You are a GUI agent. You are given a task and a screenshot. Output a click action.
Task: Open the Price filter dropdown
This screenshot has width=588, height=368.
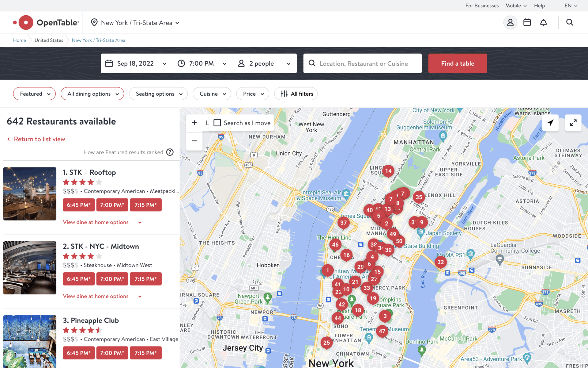[253, 94]
